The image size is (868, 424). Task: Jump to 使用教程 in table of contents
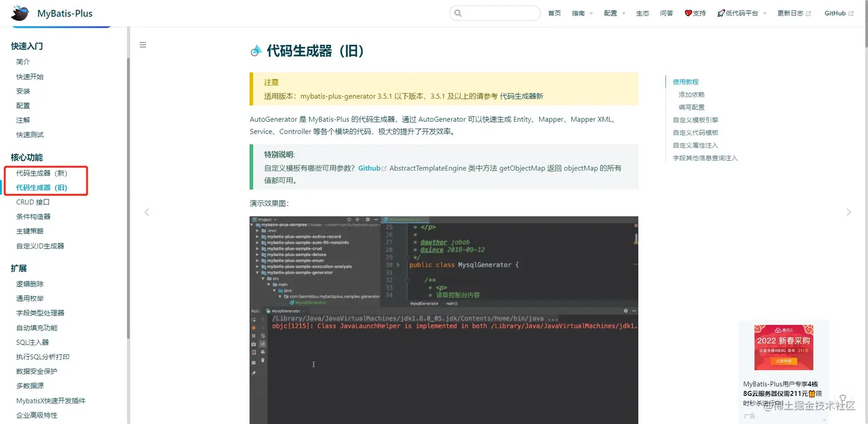pyautogui.click(x=685, y=82)
